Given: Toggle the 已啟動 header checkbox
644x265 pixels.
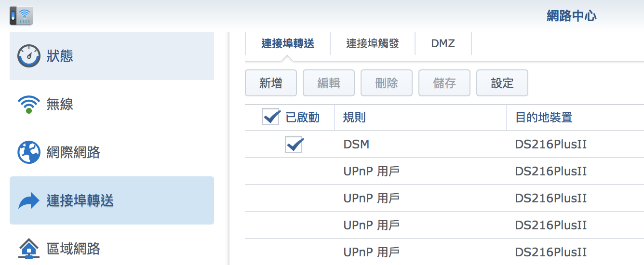Looking at the screenshot, I should click(x=271, y=117).
